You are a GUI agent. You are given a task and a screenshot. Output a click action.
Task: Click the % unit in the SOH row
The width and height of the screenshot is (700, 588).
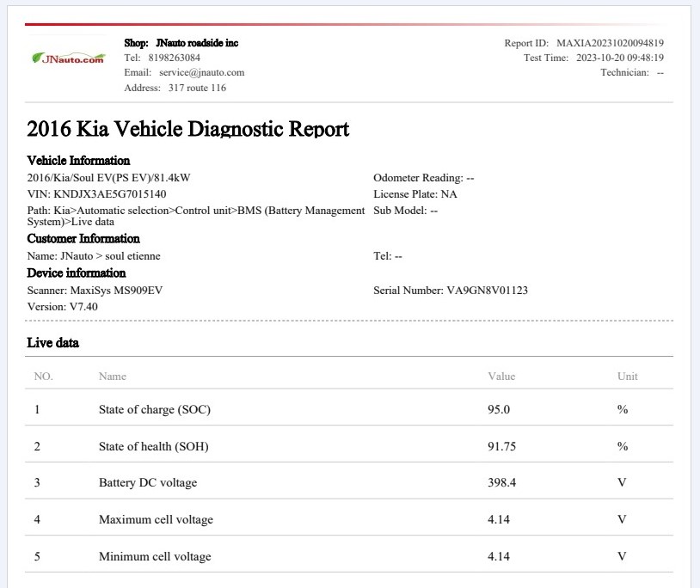pyautogui.click(x=623, y=446)
